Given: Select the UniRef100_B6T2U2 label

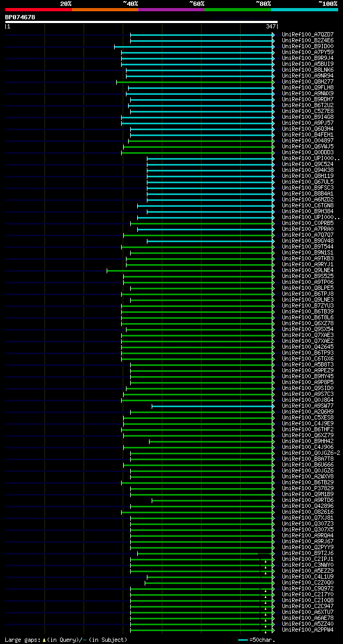Looking at the screenshot, I should (308, 105).
